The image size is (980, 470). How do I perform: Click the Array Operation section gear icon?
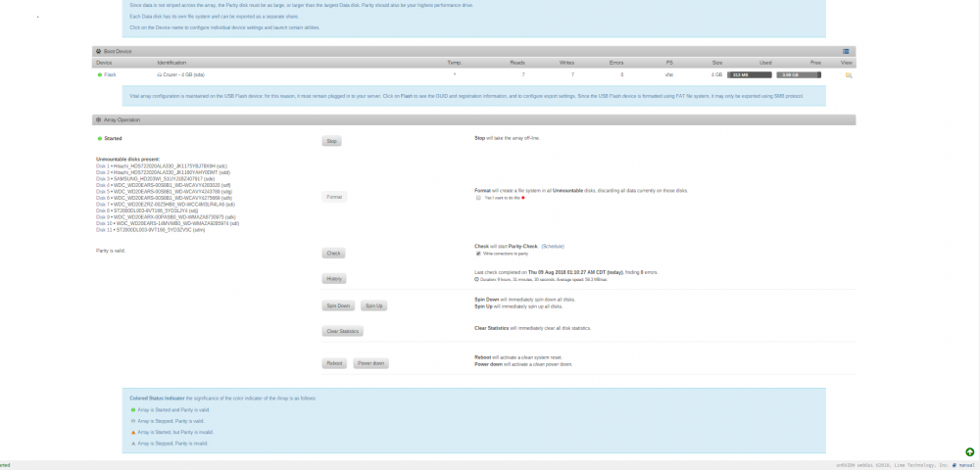98,119
